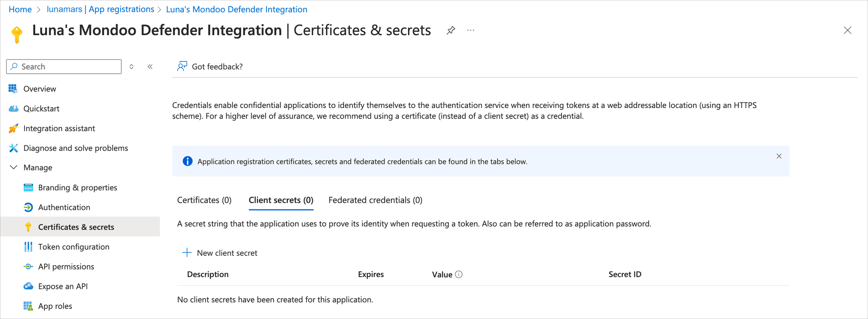Open API permissions in the sidebar

[x=66, y=266]
